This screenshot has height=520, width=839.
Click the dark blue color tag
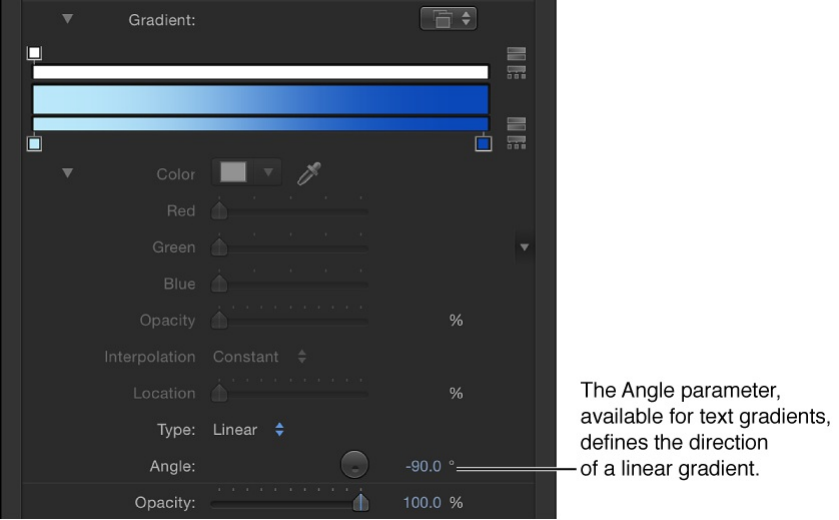coord(484,145)
